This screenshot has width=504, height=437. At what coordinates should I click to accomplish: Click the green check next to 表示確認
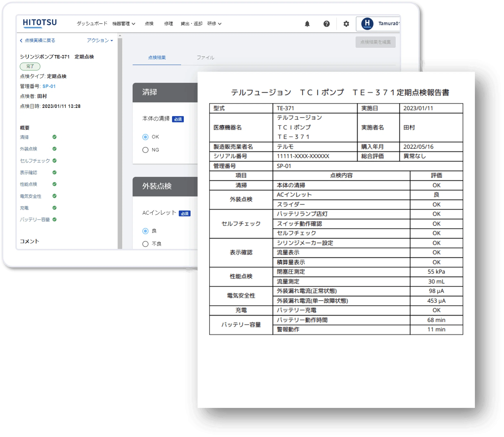54,172
